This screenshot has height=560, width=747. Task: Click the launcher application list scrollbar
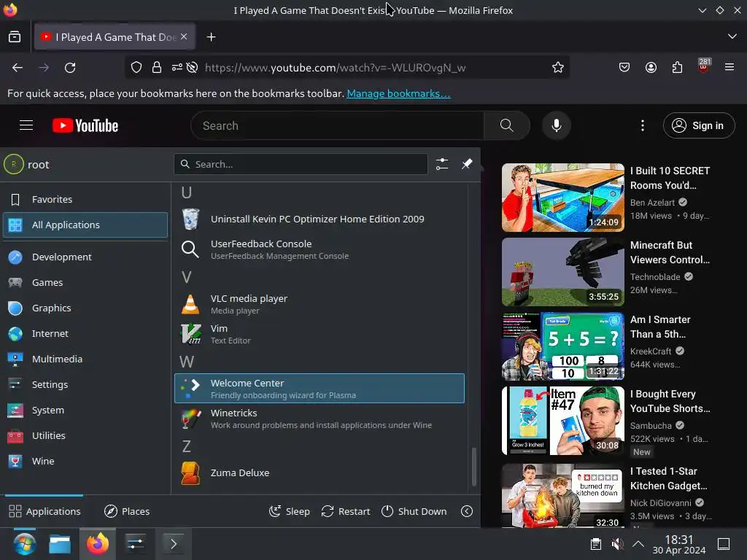473,467
